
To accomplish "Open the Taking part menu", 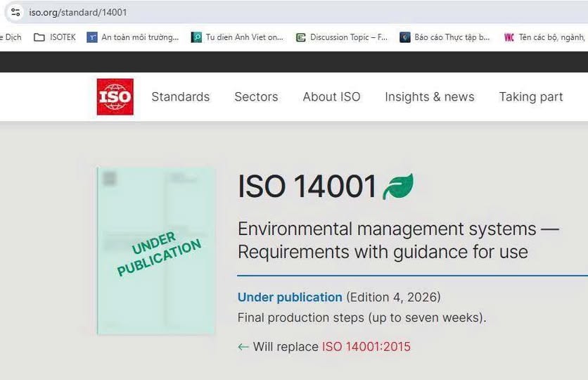I will pyautogui.click(x=530, y=97).
